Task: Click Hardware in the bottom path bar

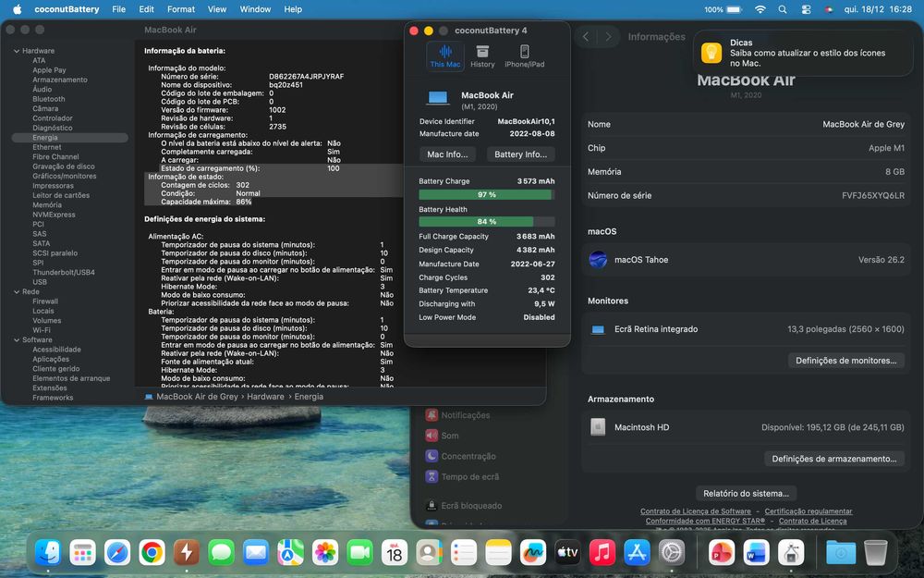Action: (265, 397)
